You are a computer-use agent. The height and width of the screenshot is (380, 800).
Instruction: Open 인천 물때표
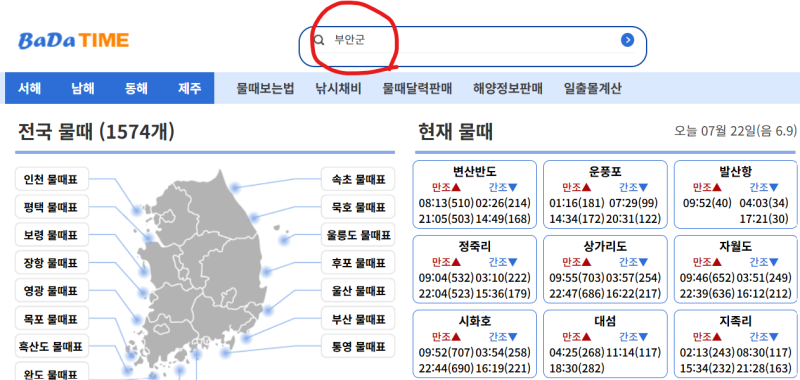[x=52, y=179]
